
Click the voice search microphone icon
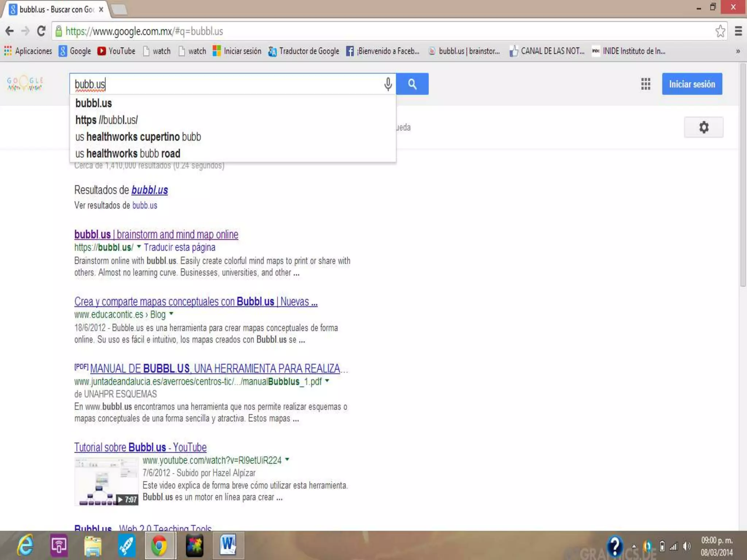388,84
